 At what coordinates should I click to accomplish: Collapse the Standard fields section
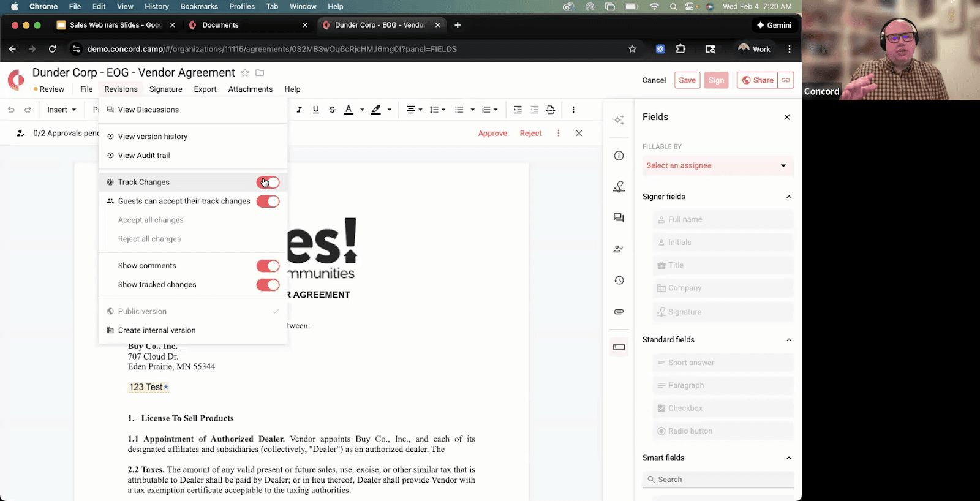coord(789,340)
